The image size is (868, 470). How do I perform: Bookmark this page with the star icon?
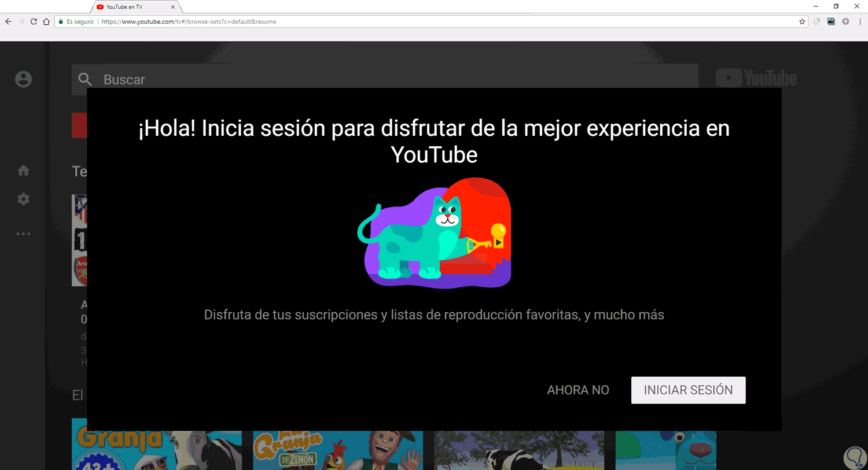[802, 21]
